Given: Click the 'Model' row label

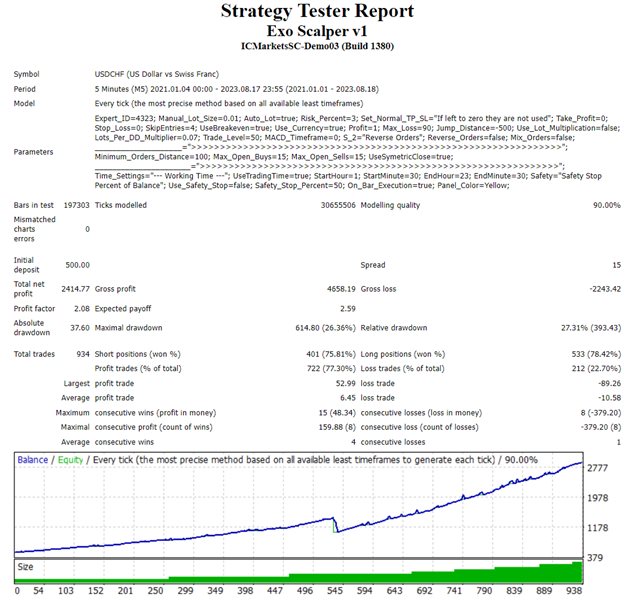Looking at the screenshot, I should (x=24, y=103).
